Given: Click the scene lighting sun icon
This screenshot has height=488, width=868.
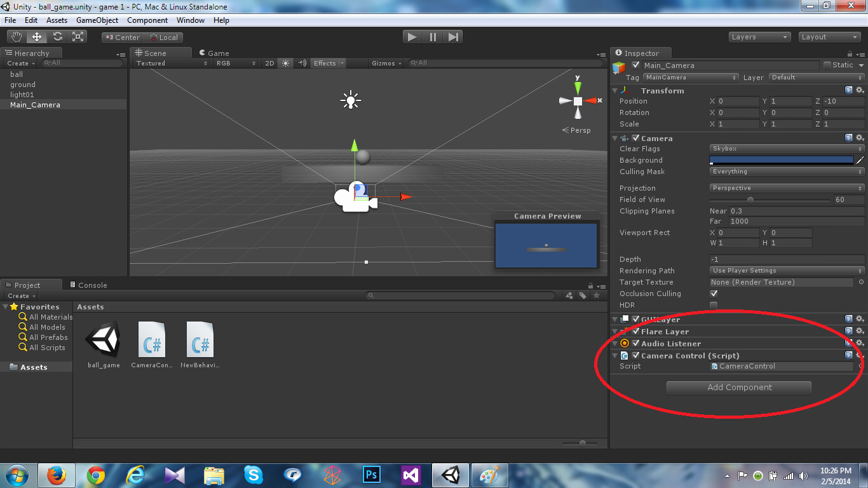Looking at the screenshot, I should click(285, 63).
